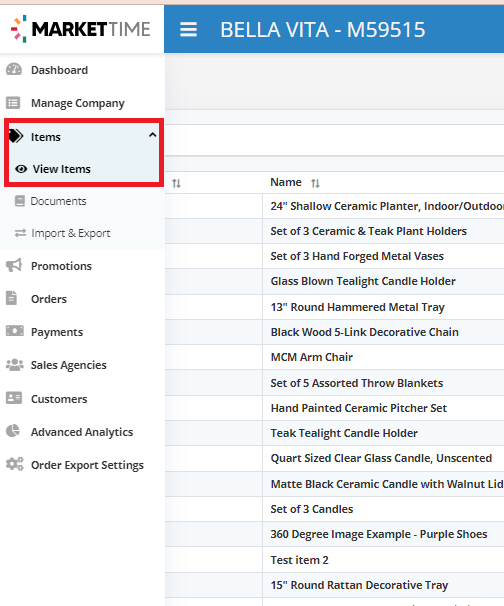504x606 pixels.
Task: Click the MarketTime logo
Action: coord(80,29)
